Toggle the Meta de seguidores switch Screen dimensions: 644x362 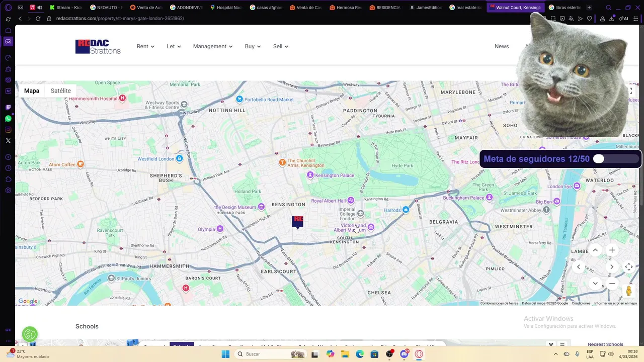tap(615, 159)
